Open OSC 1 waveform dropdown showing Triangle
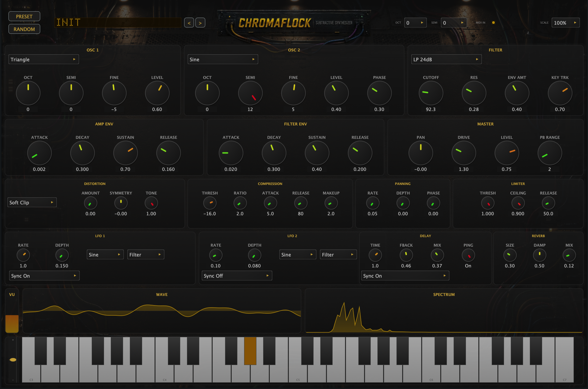The height and width of the screenshot is (389, 588). (x=43, y=59)
